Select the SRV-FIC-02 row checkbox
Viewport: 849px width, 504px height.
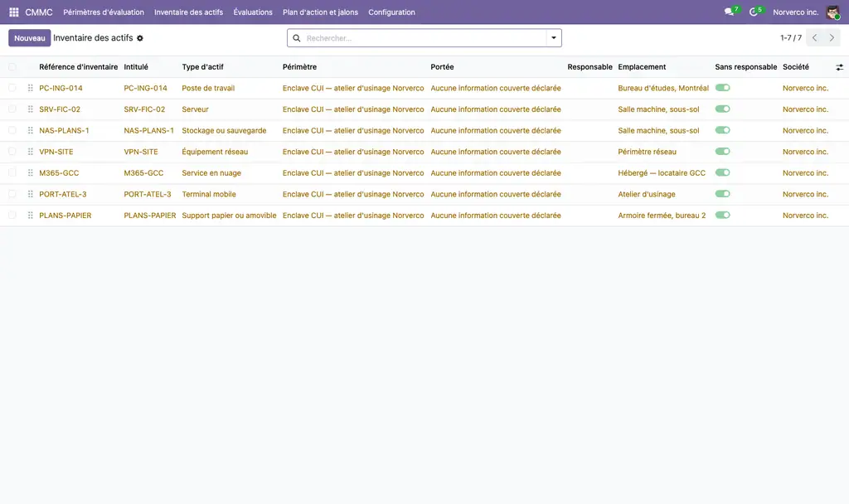[x=12, y=109]
